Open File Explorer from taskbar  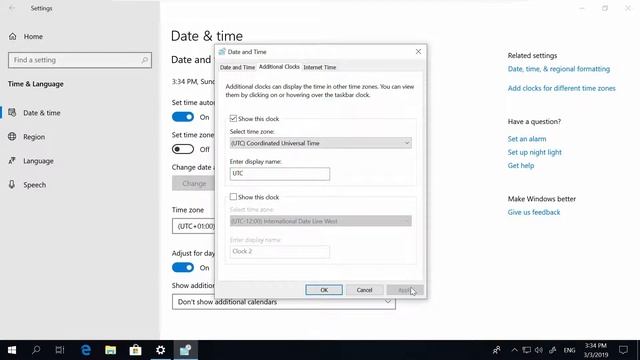[110, 350]
